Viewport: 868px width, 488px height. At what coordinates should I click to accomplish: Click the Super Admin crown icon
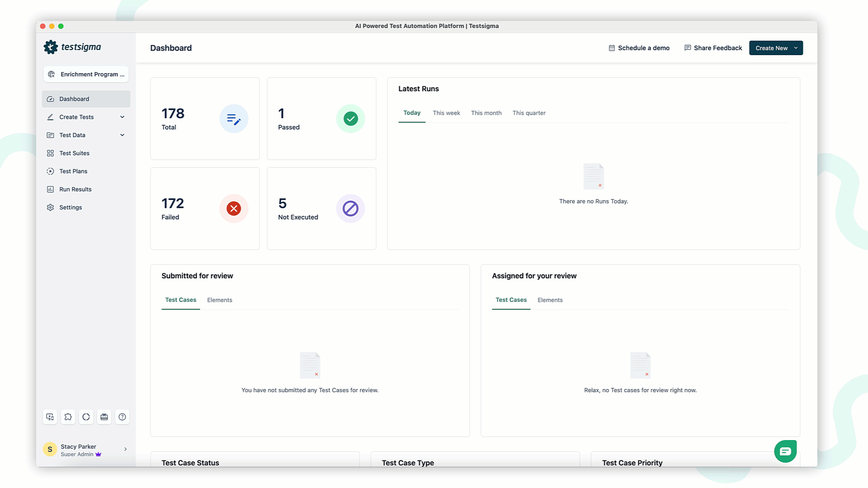pos(99,455)
